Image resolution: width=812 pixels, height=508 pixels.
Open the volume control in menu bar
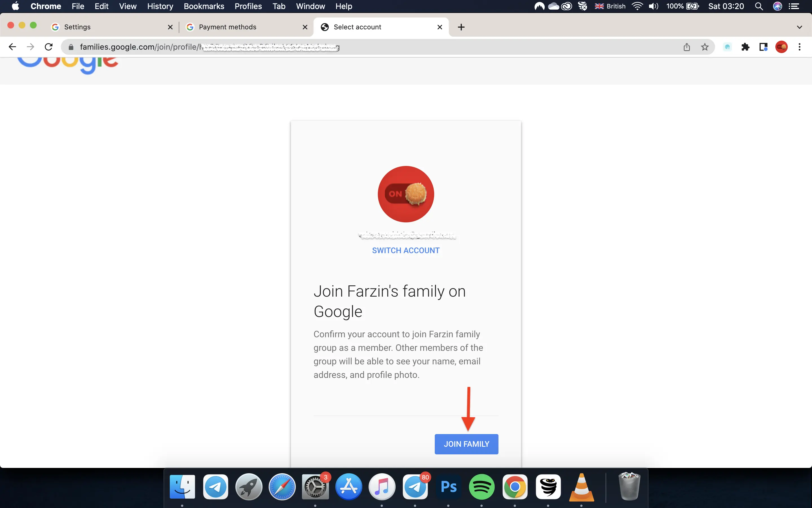point(653,6)
